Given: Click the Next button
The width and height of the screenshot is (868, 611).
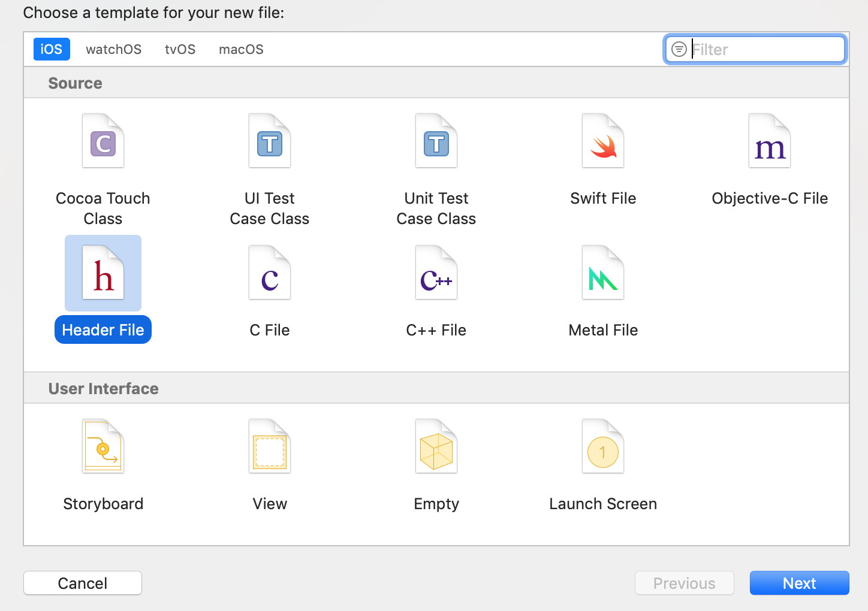Looking at the screenshot, I should coord(800,583).
